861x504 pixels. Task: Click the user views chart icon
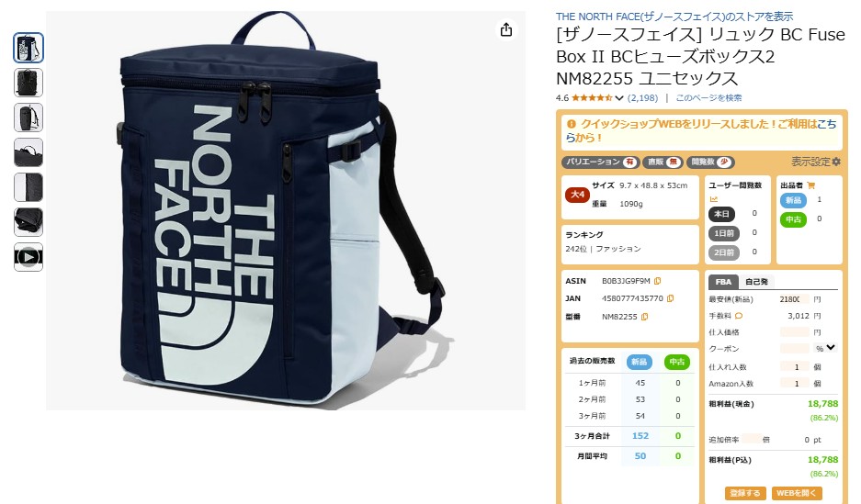tap(714, 199)
